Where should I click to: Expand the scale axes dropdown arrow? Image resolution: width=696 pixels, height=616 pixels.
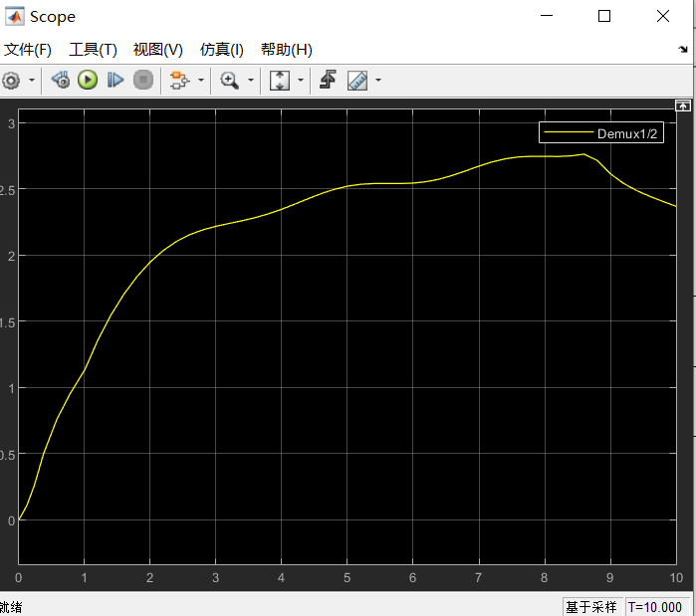click(301, 81)
